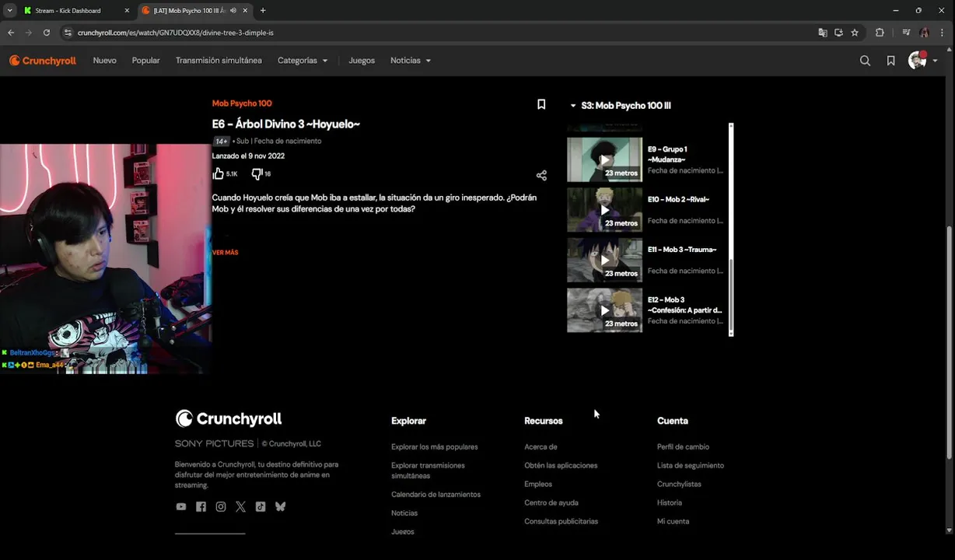Open Transmisión simultánea page
955x560 pixels.
(x=219, y=61)
